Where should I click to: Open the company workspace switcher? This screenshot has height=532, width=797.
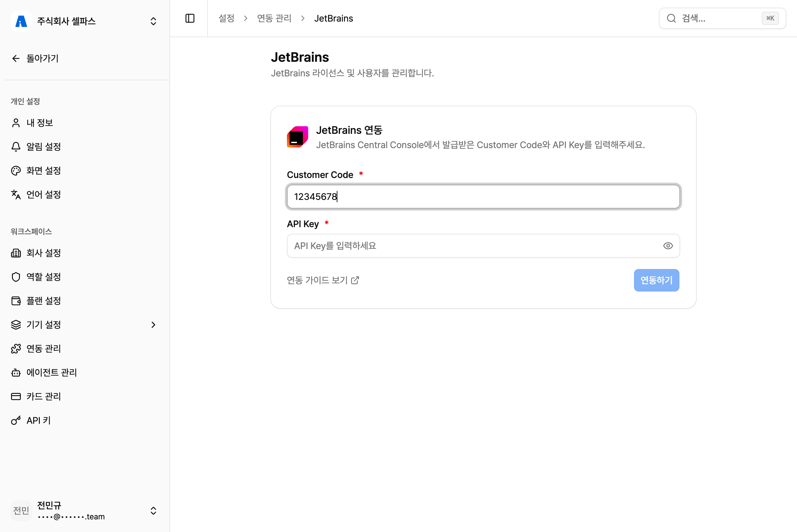tap(85, 21)
